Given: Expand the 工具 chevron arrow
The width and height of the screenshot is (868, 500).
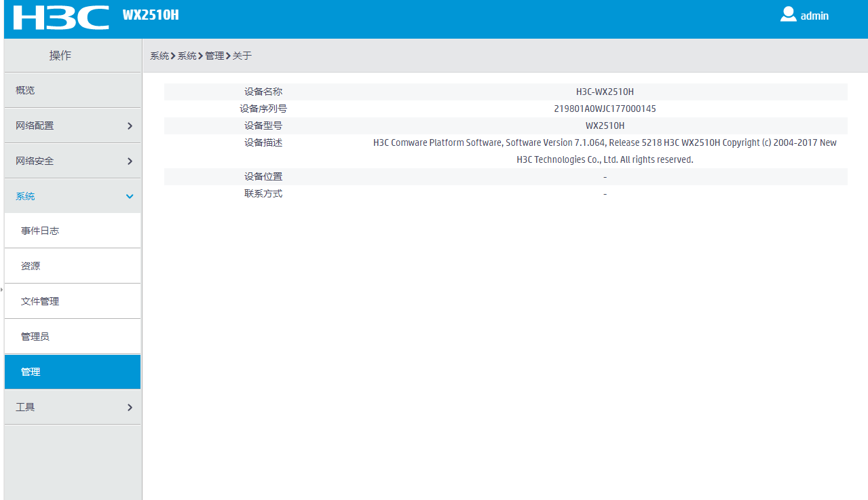Looking at the screenshot, I should [130, 407].
